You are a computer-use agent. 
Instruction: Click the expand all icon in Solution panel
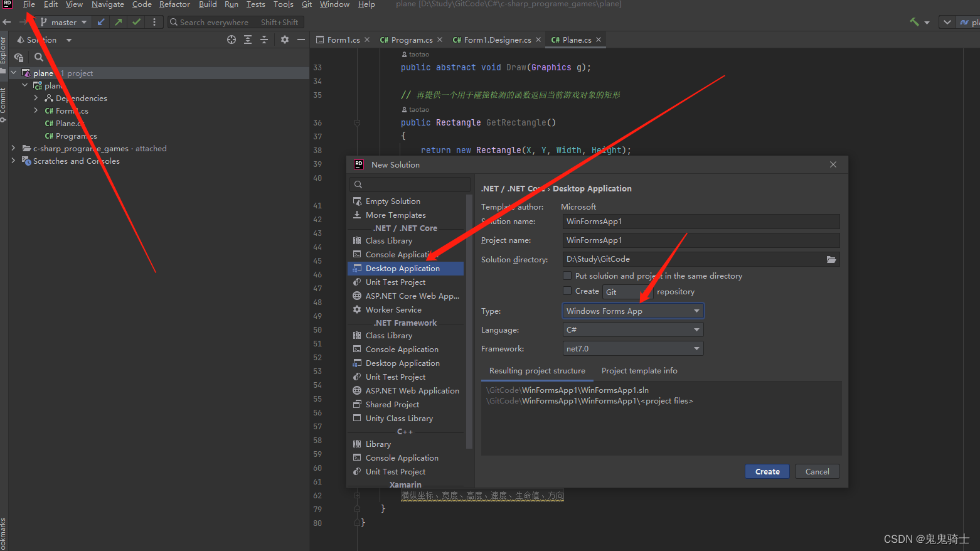point(248,40)
